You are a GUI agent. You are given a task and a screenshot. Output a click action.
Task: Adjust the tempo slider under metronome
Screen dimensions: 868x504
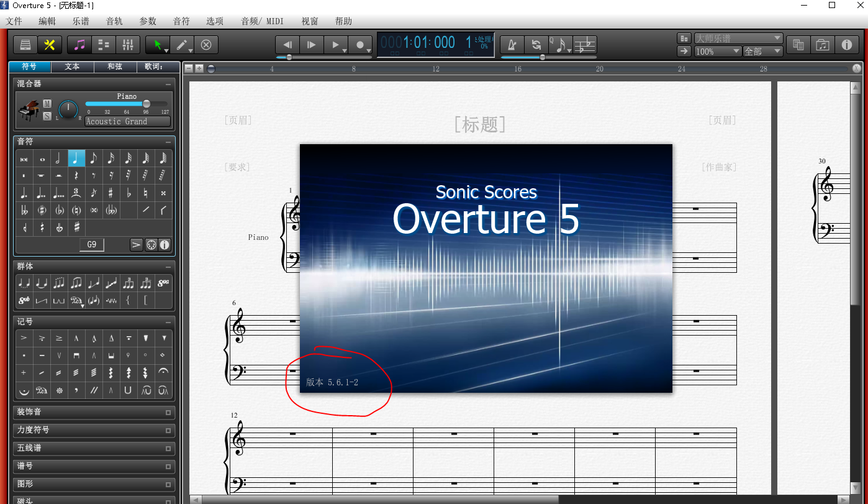[542, 57]
